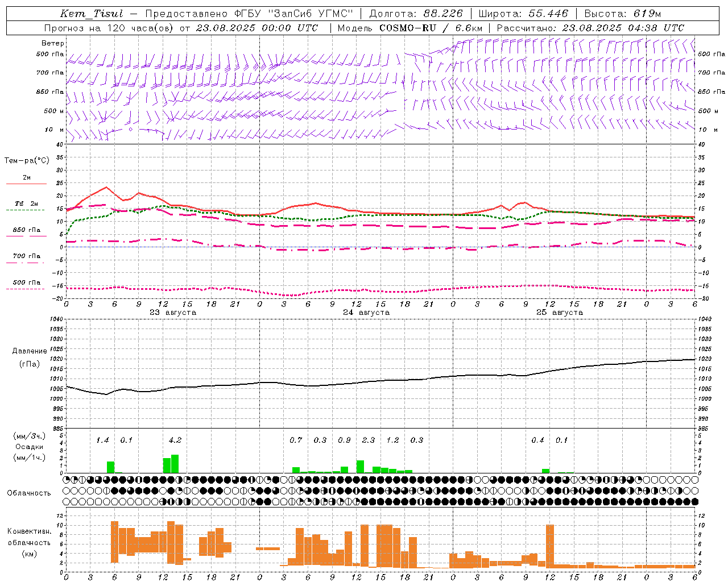Click the Ветер wind panel label

tap(53, 43)
